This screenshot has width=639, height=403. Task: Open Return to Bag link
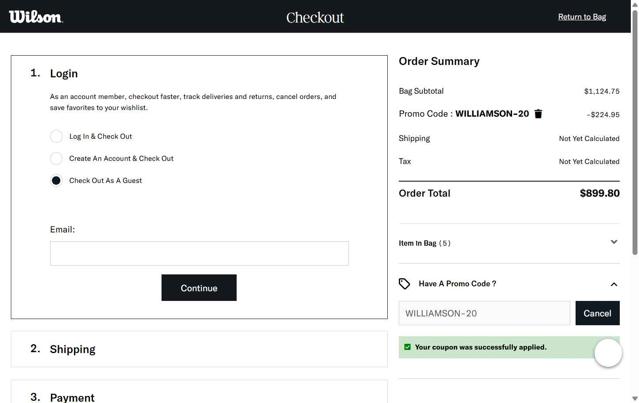click(x=582, y=17)
